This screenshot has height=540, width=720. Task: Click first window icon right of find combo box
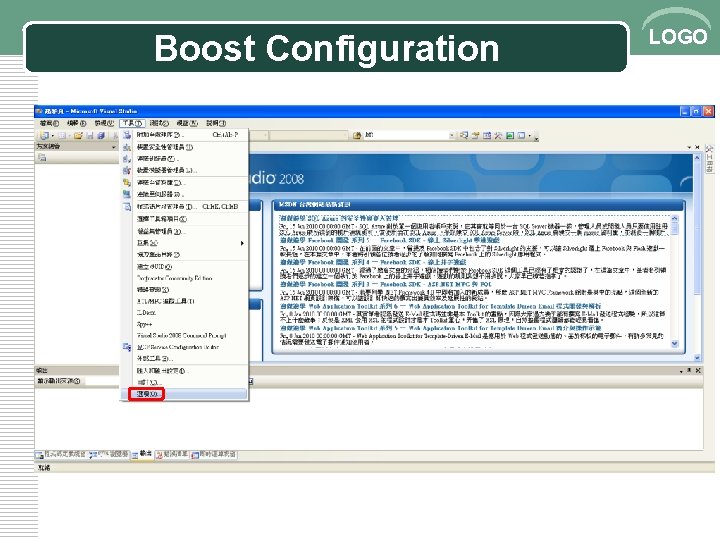tap(464, 135)
